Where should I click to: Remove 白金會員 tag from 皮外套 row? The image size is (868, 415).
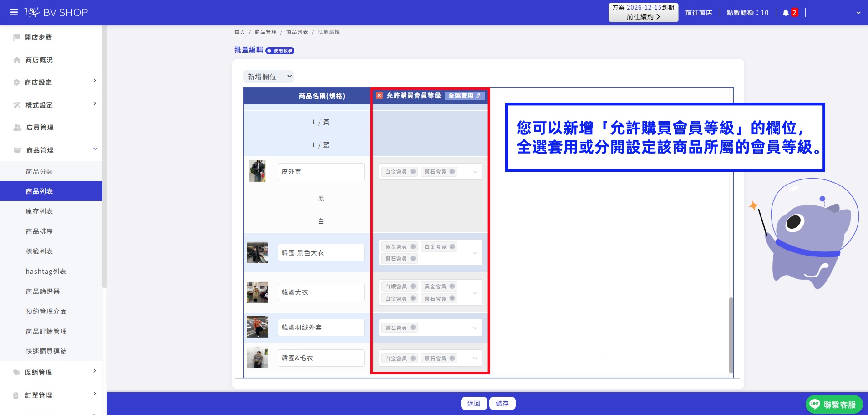413,172
